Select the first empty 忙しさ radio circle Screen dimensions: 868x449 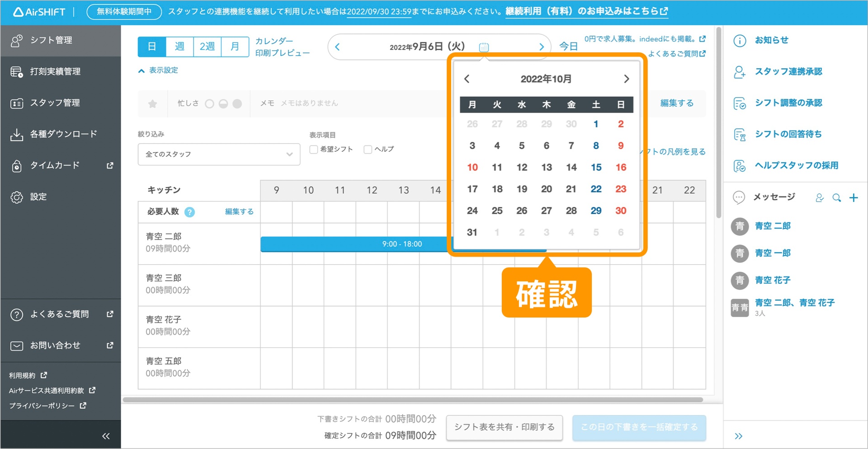click(209, 104)
